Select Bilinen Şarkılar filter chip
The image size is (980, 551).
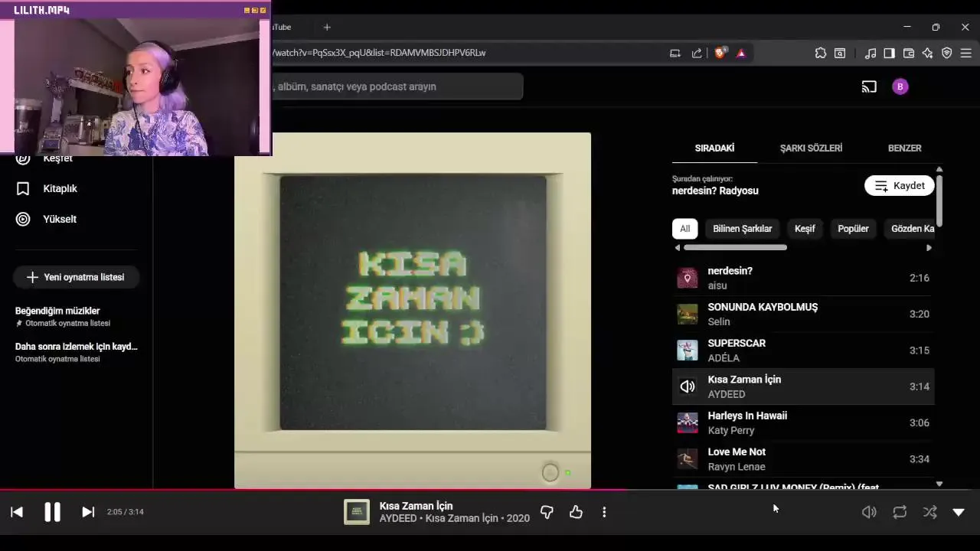coord(742,229)
